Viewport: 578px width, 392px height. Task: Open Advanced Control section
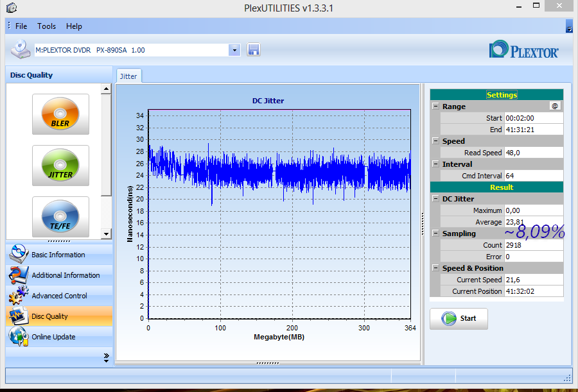[59, 296]
